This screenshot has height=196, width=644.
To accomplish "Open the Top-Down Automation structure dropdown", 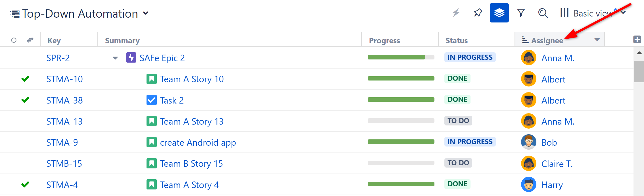I will (x=145, y=13).
